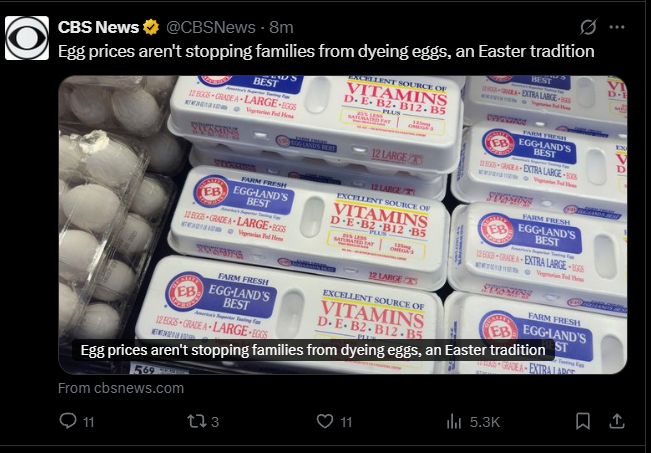Image resolution: width=651 pixels, height=453 pixels.
Task: Open the CBS News profile avatar
Action: tap(26, 37)
